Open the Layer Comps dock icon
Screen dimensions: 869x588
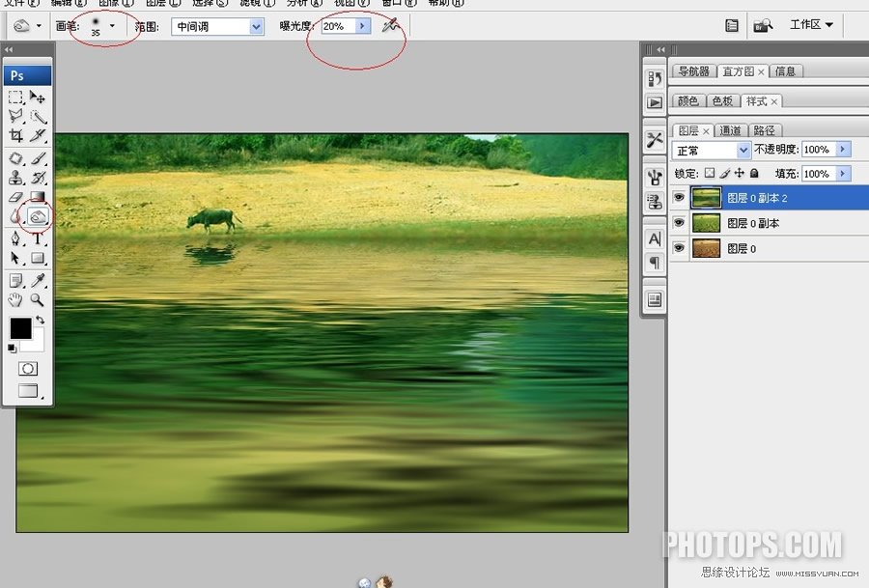[x=655, y=300]
